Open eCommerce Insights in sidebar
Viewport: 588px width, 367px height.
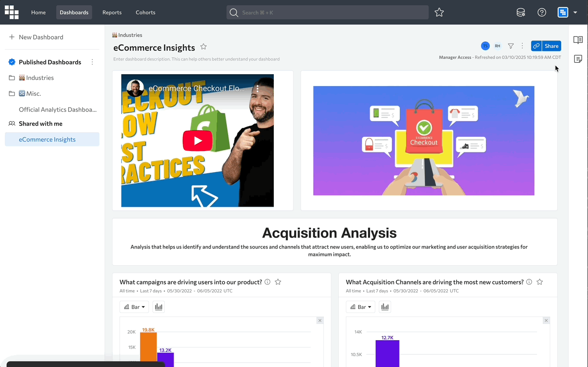tap(52, 139)
